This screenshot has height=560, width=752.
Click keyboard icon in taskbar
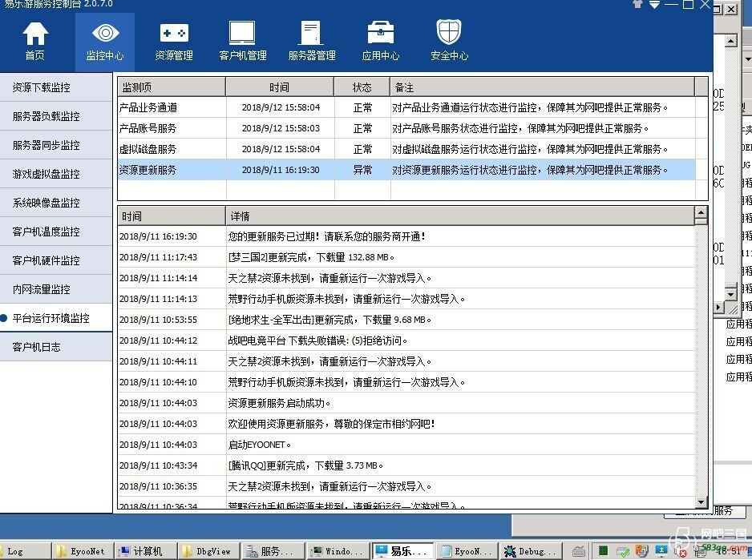tap(578, 551)
